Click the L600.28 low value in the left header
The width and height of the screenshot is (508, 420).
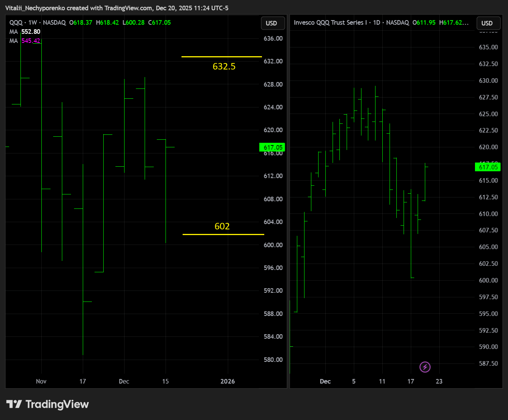134,22
